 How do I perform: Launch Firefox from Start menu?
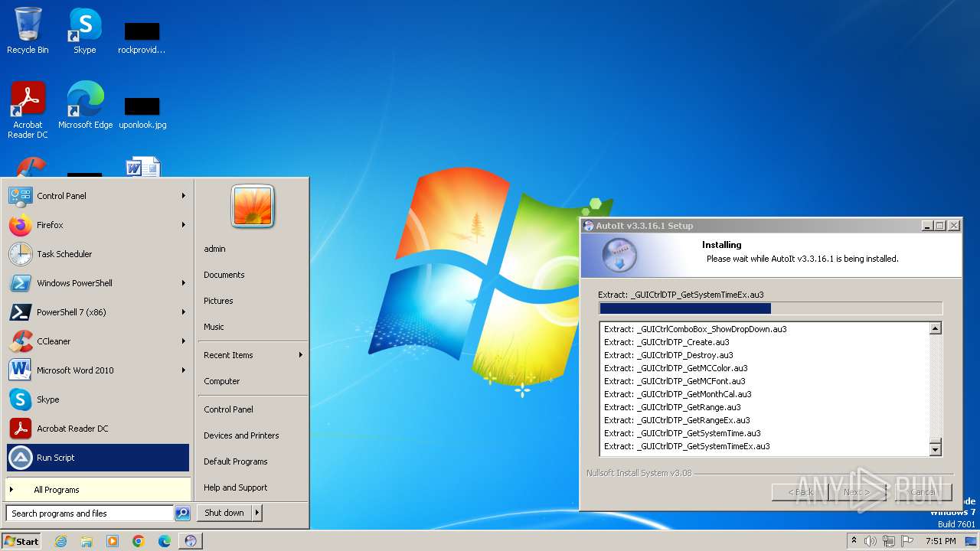(98, 225)
